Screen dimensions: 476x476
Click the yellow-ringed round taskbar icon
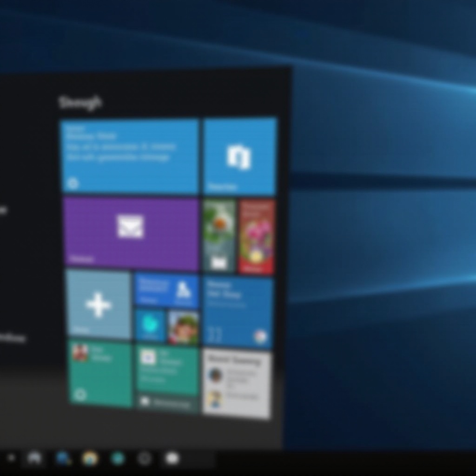(90, 458)
